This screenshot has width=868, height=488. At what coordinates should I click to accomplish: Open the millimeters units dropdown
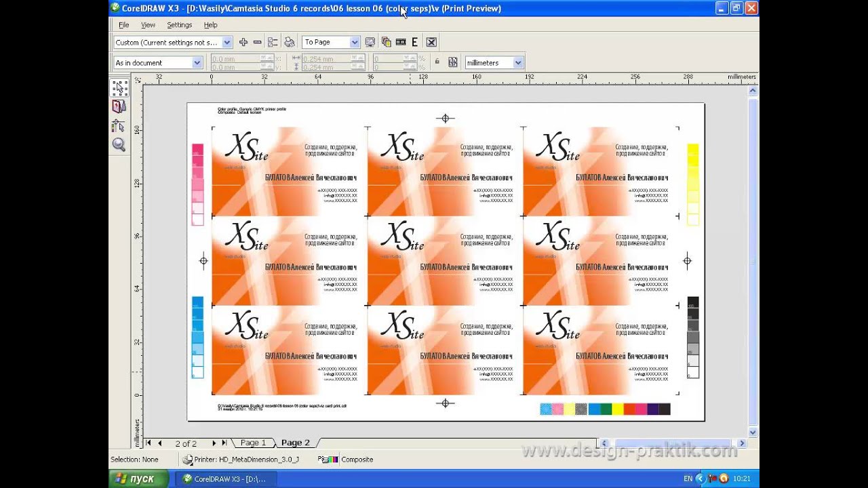[519, 62]
